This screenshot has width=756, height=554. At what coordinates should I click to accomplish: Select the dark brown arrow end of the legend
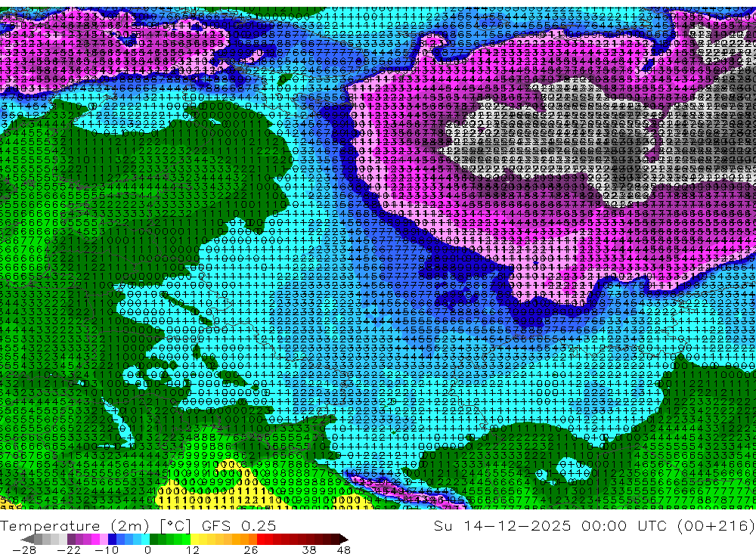(344, 539)
